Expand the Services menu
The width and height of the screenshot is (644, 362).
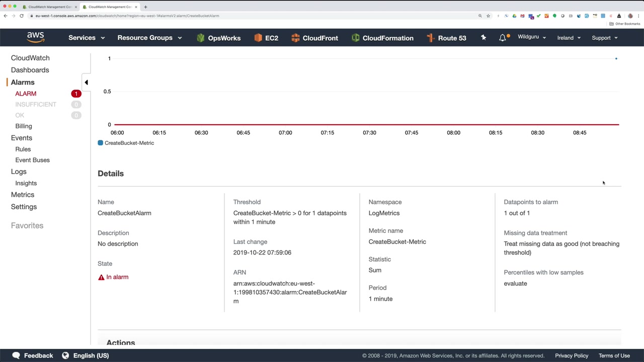point(87,38)
